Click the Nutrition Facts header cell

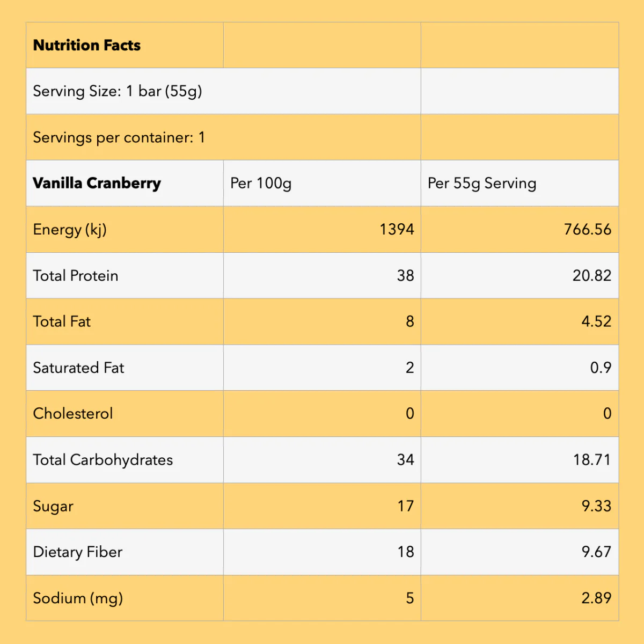125,45
